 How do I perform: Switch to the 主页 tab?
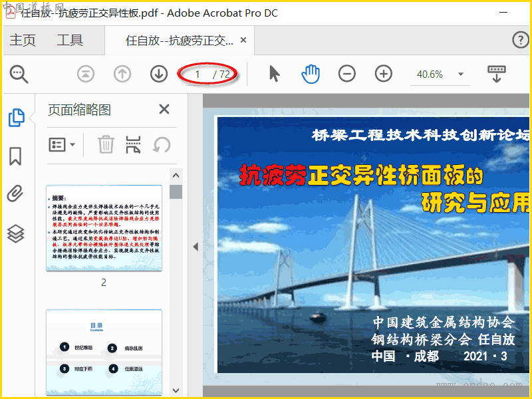(23, 40)
